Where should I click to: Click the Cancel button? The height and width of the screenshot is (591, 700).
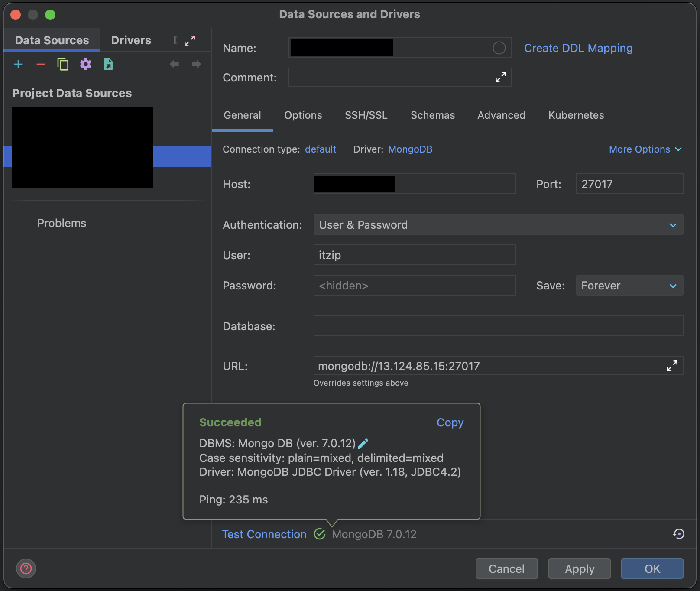(x=506, y=568)
